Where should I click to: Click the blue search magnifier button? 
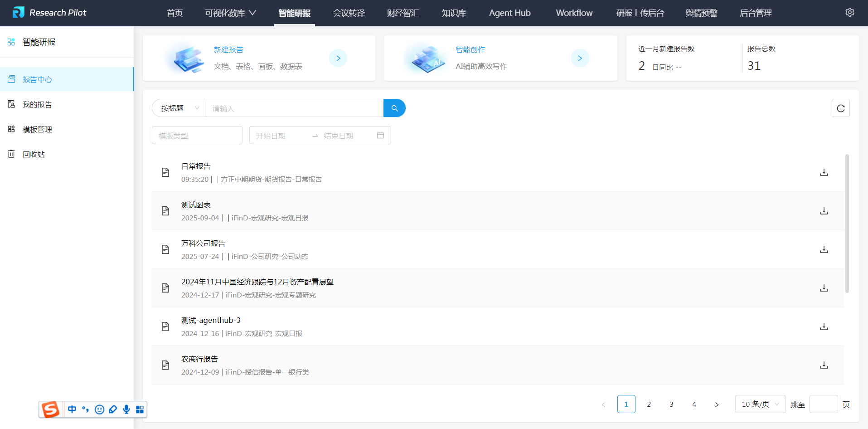[x=394, y=108]
